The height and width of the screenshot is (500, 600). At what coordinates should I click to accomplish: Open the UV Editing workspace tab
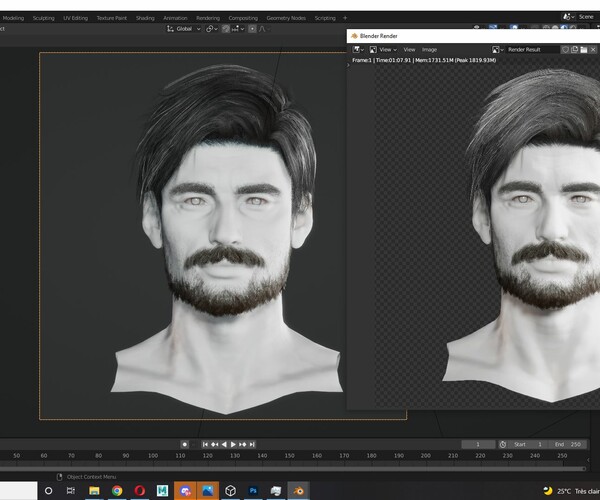pyautogui.click(x=75, y=18)
